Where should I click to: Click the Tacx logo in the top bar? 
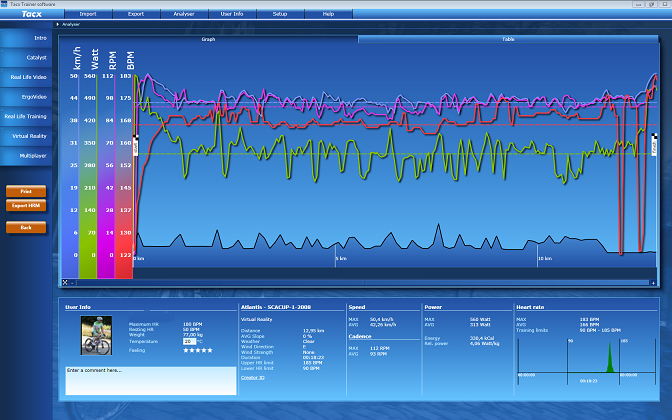coord(30,15)
